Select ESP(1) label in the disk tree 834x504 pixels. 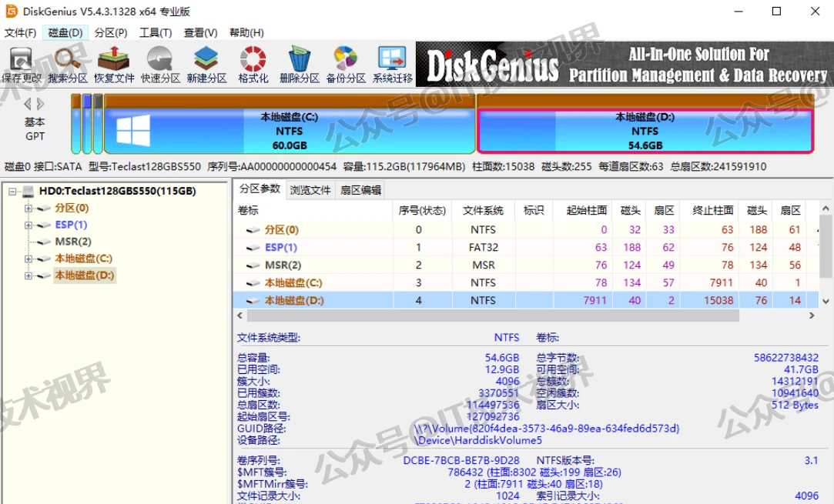[71, 225]
